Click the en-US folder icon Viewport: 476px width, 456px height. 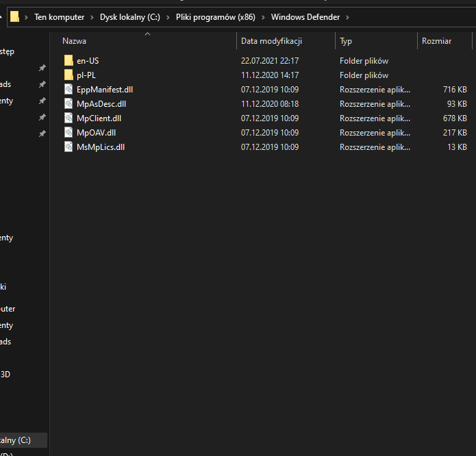pyautogui.click(x=68, y=61)
